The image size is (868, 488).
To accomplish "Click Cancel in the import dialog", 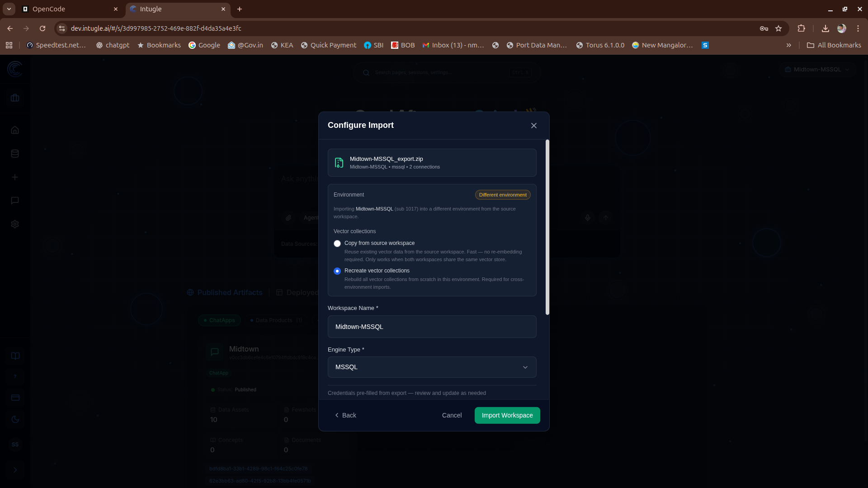I will coord(452,415).
